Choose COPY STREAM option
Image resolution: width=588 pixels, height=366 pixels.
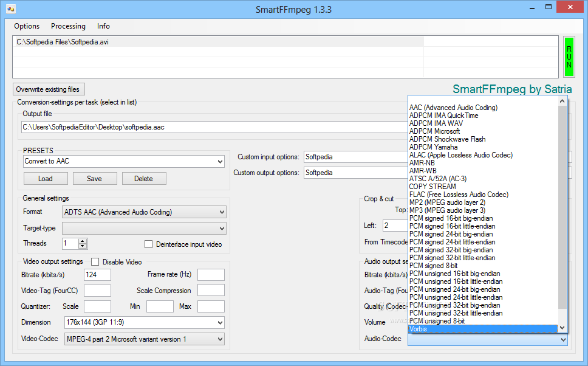(483, 187)
